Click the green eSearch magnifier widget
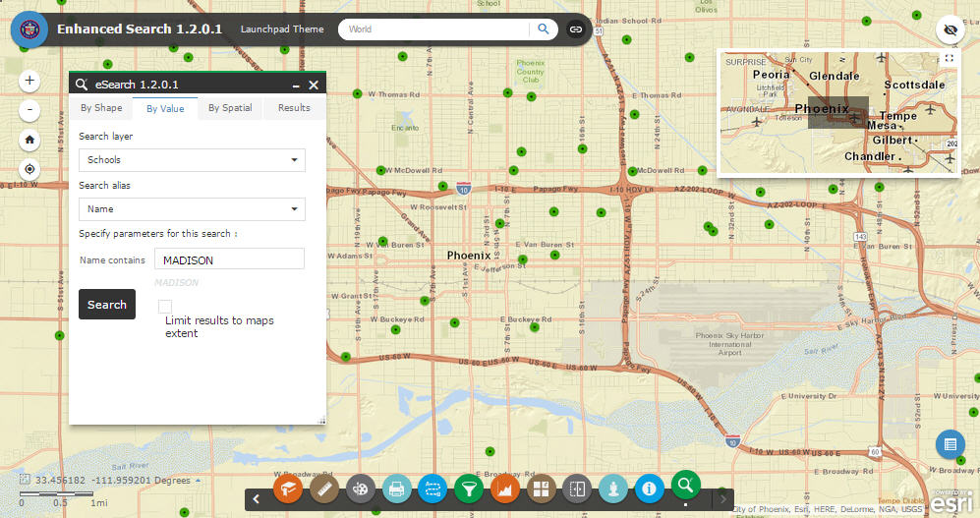 (x=686, y=485)
